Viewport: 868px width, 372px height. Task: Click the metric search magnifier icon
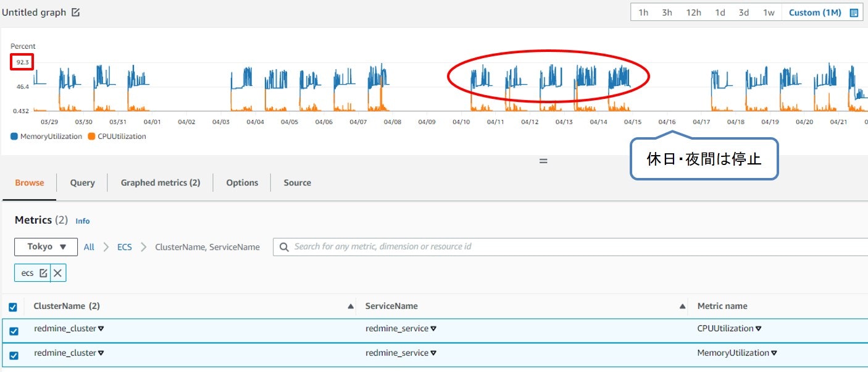click(284, 247)
